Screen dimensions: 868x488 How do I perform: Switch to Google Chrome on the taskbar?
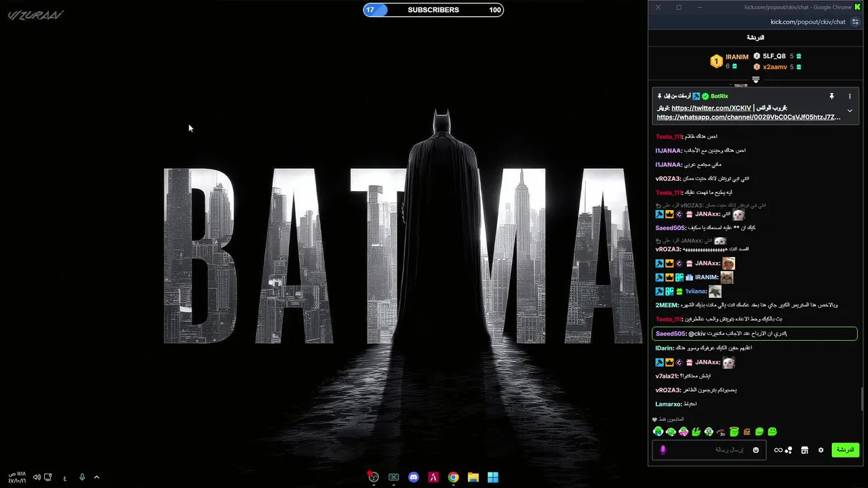453,477
